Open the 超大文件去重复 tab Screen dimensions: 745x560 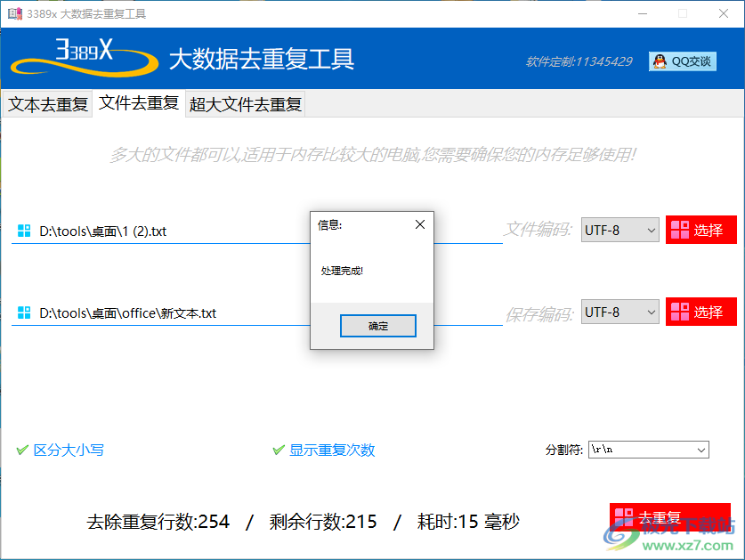click(x=245, y=104)
